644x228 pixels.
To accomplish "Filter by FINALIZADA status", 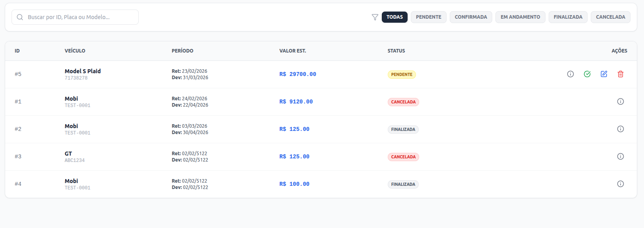I will [x=568, y=17].
